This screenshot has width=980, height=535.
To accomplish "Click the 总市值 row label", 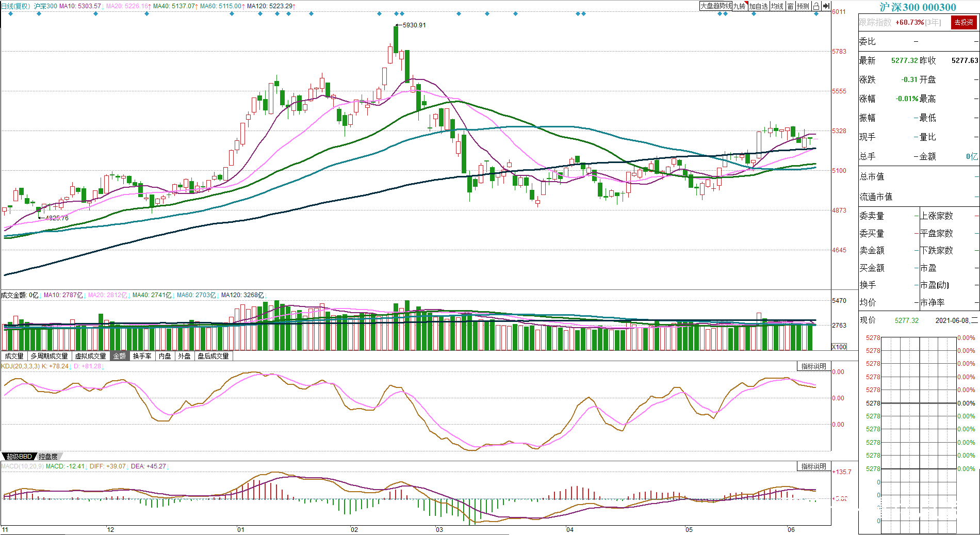I will point(872,176).
